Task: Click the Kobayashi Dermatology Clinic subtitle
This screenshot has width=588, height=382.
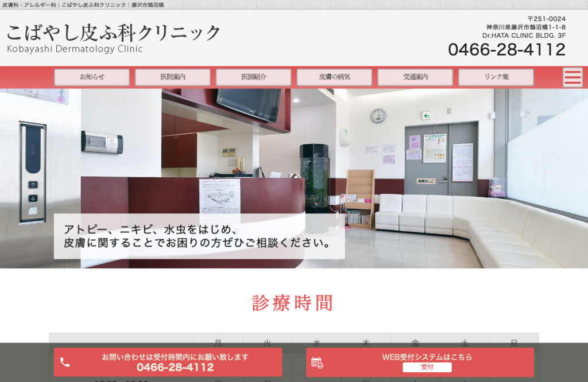Action: (x=75, y=49)
